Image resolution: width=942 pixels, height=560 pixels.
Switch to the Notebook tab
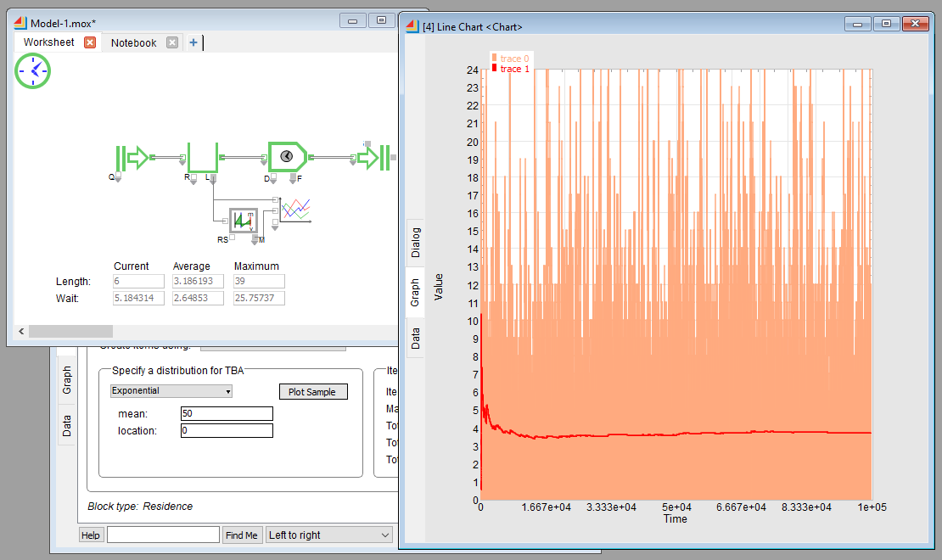(133, 42)
